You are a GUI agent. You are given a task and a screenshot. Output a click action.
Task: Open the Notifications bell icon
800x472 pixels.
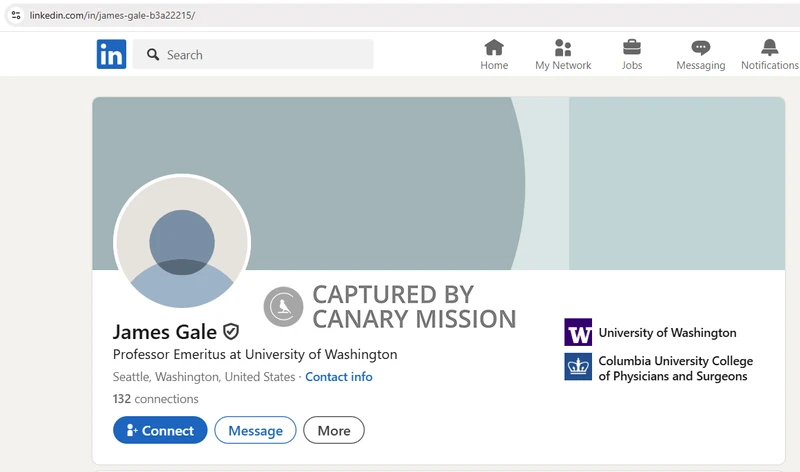point(769,47)
